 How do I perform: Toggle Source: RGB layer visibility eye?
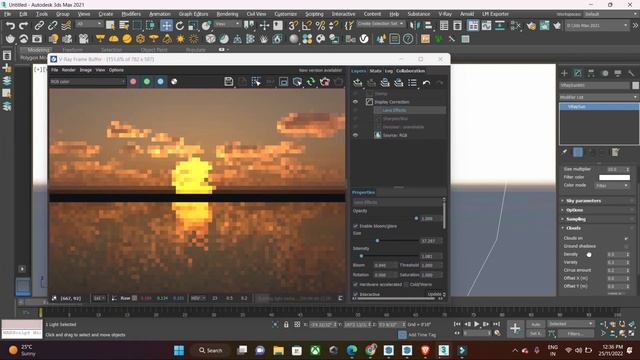coord(356,135)
